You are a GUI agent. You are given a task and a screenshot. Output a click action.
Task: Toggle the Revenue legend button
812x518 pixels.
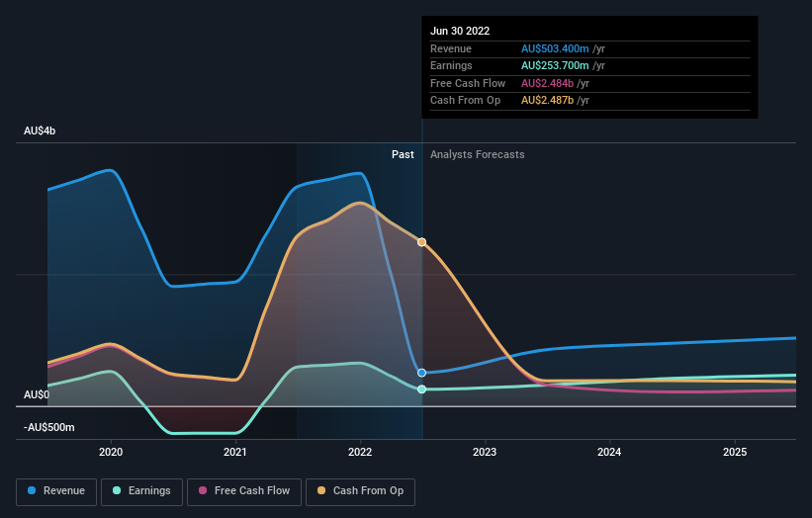[x=56, y=491]
